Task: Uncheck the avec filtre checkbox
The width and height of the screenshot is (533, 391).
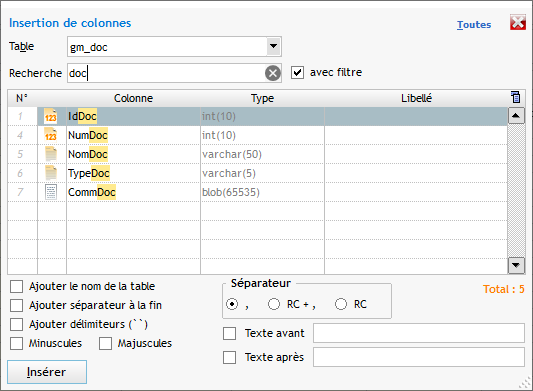Action: click(297, 72)
